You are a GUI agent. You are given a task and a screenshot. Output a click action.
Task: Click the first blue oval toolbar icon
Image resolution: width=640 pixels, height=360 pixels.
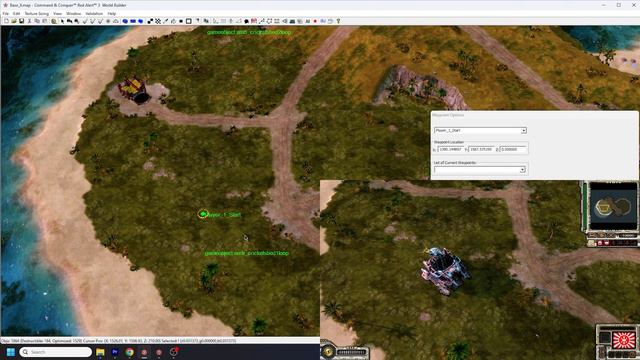125,21
